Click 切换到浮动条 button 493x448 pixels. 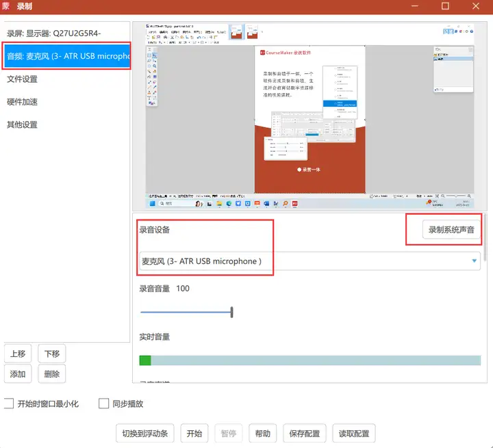pyautogui.click(x=145, y=433)
